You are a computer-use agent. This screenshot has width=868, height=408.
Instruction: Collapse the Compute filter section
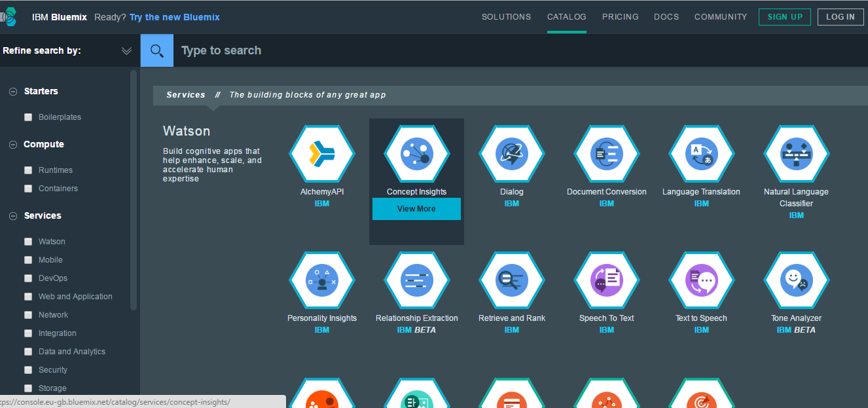[12, 145]
